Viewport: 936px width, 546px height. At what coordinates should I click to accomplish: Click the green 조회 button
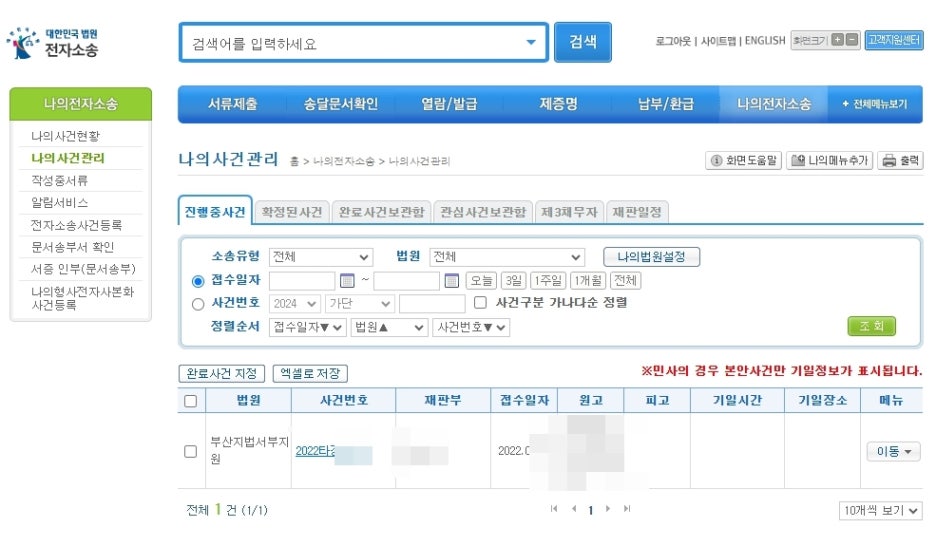coord(872,326)
